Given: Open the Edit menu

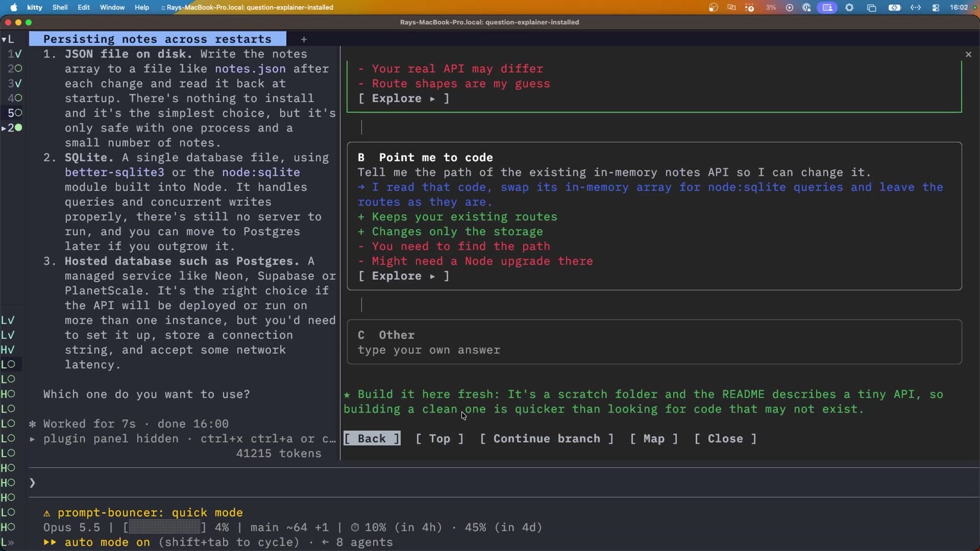Looking at the screenshot, I should [x=84, y=7].
